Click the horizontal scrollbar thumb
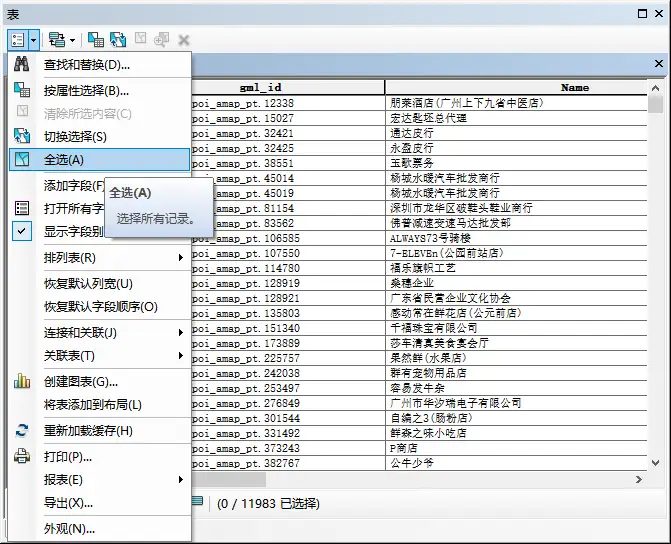This screenshot has height=544, width=671. pos(229,479)
